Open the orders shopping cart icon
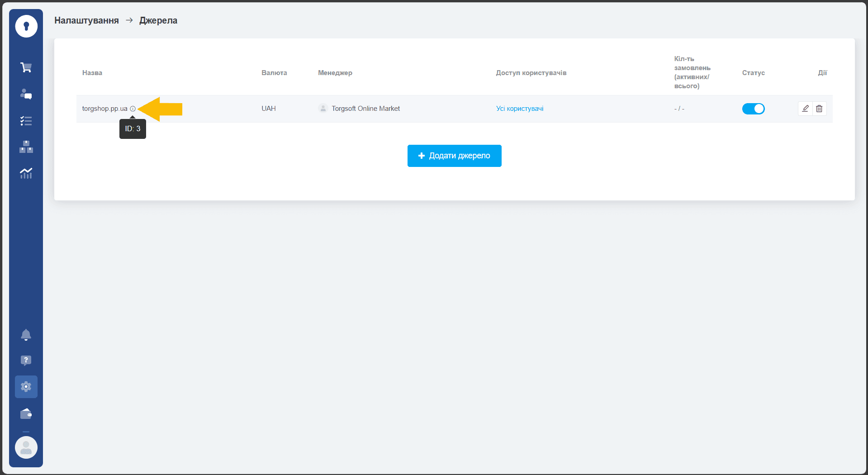 coord(26,67)
